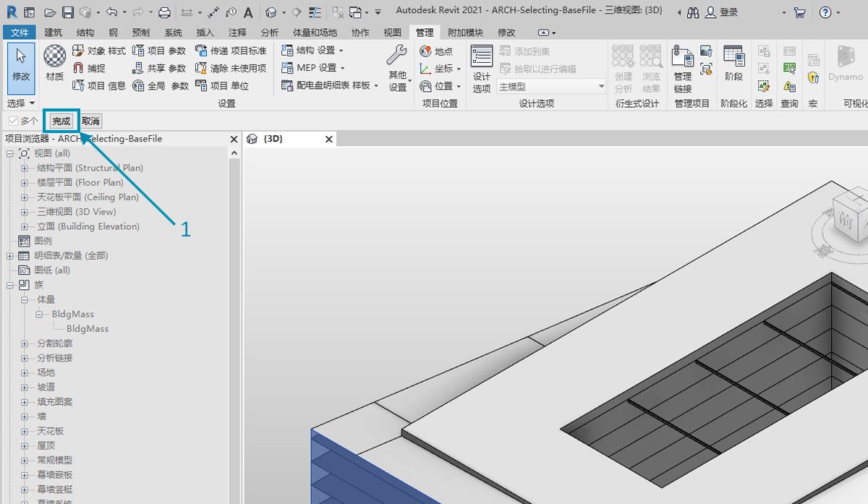Click the Object Styles (对象 样式) icon
Screen dimensions: 868x504
click(x=79, y=51)
